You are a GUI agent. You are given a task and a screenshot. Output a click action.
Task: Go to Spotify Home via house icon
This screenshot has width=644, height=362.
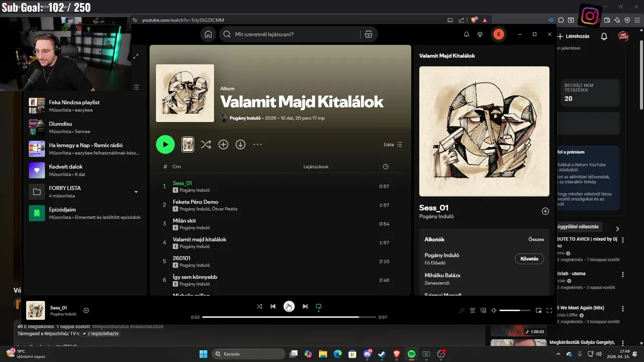point(208,34)
